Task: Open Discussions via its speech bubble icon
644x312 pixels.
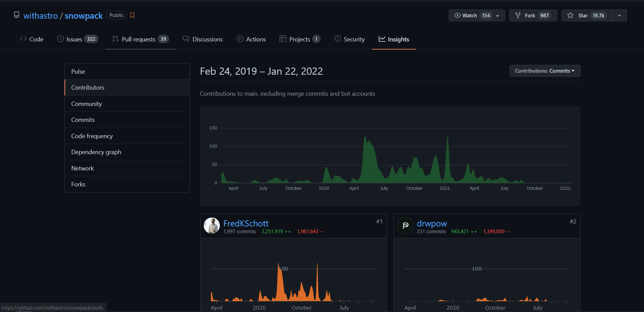Action: pyautogui.click(x=186, y=39)
